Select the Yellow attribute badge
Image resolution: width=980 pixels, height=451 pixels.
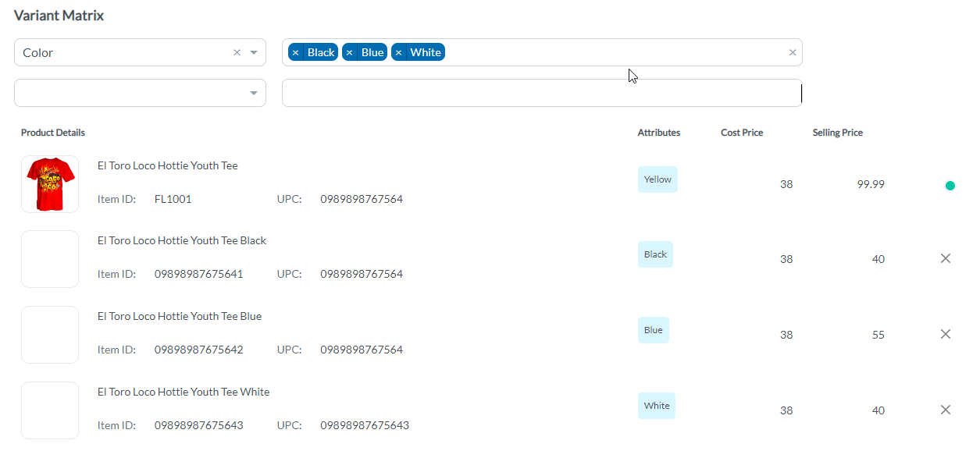point(657,179)
